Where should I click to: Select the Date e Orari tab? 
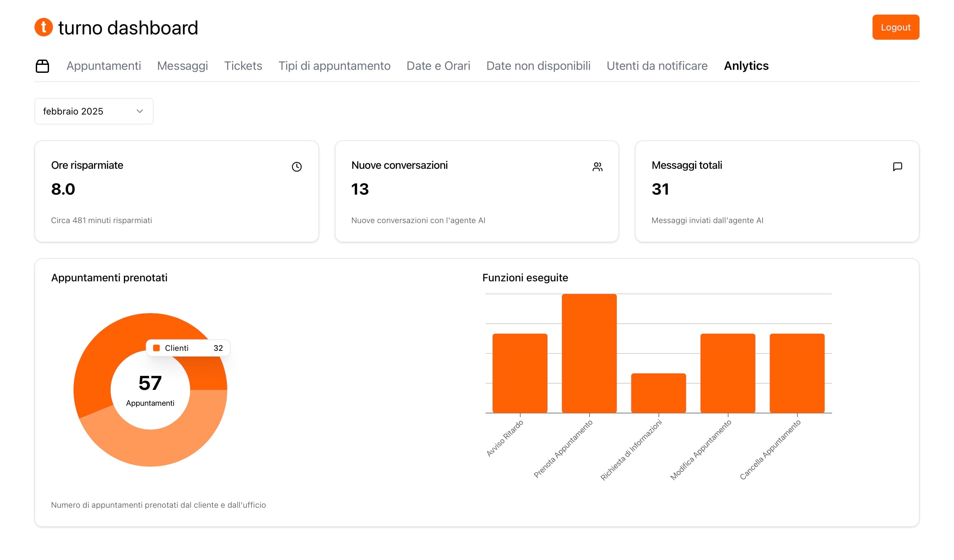coord(438,66)
